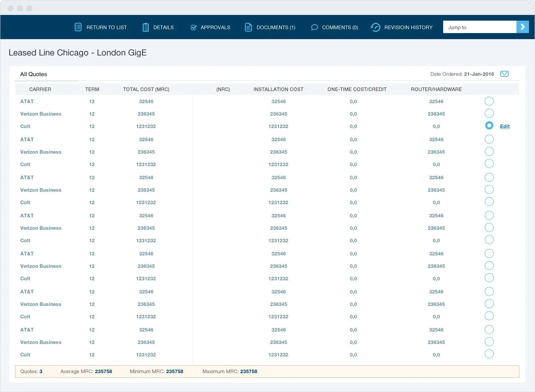Open the first Verizon Business carrier link

click(41, 114)
